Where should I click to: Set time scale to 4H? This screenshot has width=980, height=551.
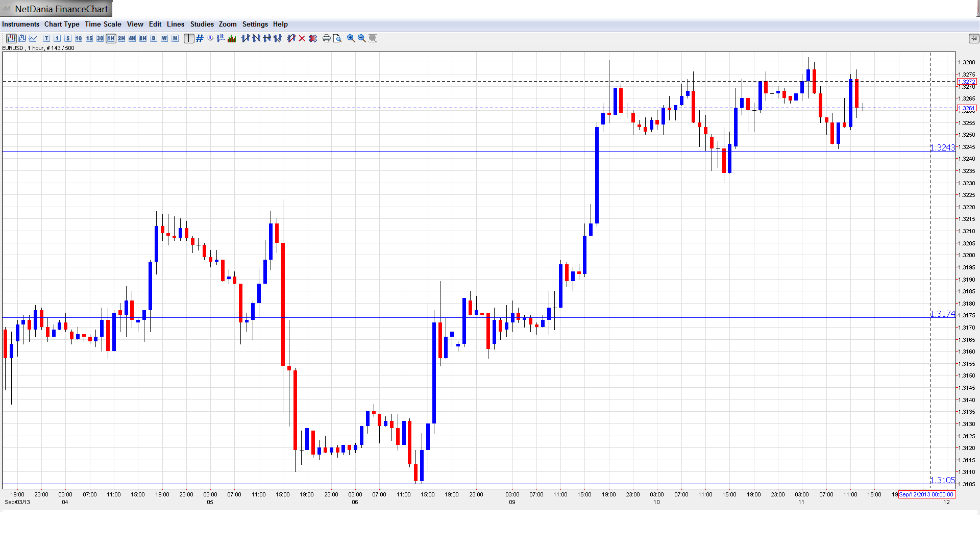(x=132, y=38)
